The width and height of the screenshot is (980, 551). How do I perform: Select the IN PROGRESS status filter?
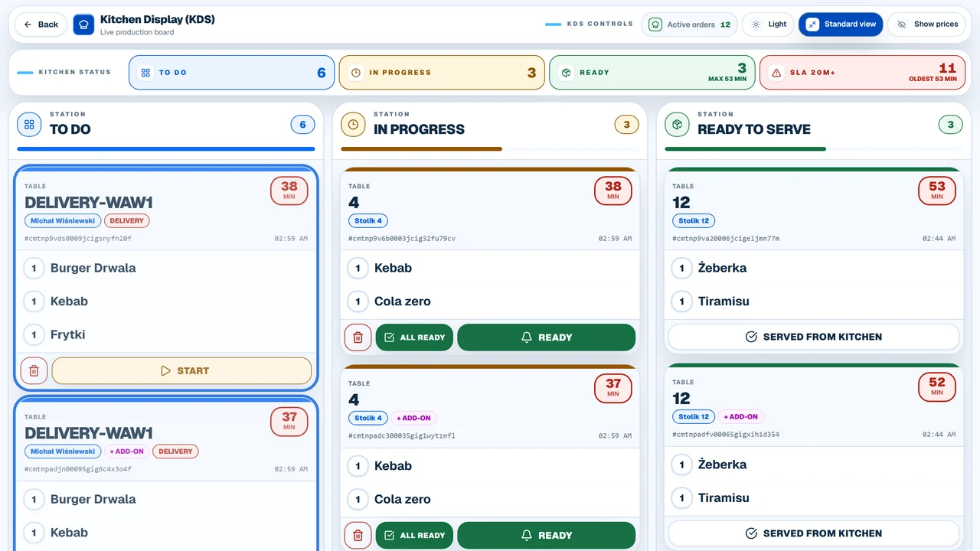tap(442, 73)
